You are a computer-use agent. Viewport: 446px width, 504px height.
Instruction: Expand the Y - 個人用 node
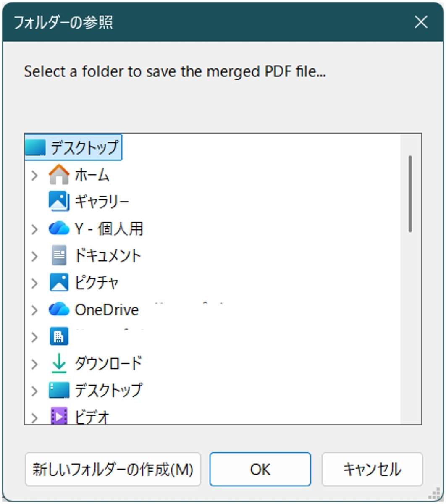click(35, 229)
